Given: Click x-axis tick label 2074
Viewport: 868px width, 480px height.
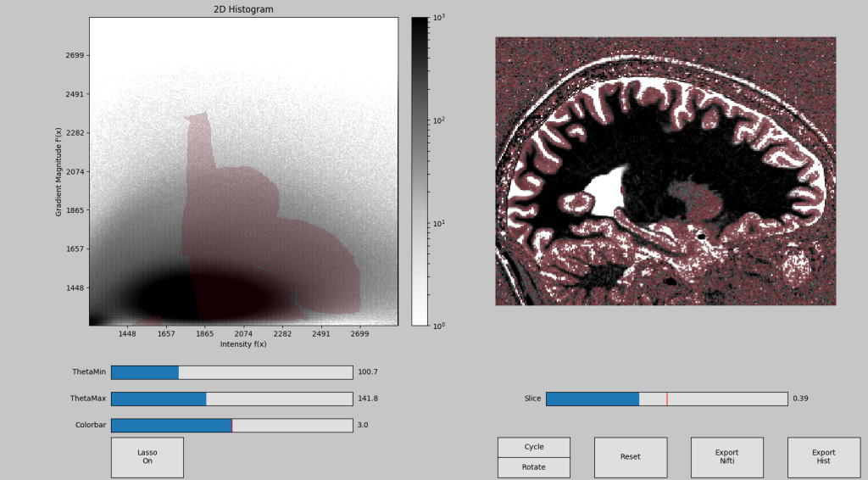Looking at the screenshot, I should 243,334.
